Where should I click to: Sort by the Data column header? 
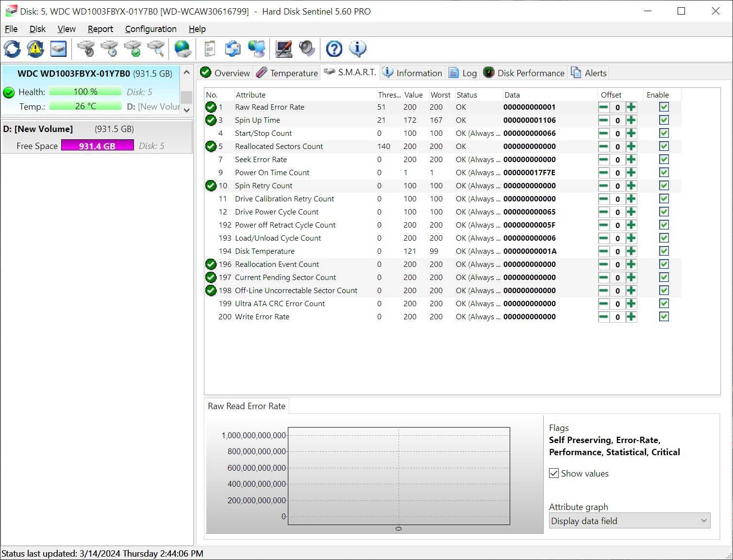pos(550,95)
